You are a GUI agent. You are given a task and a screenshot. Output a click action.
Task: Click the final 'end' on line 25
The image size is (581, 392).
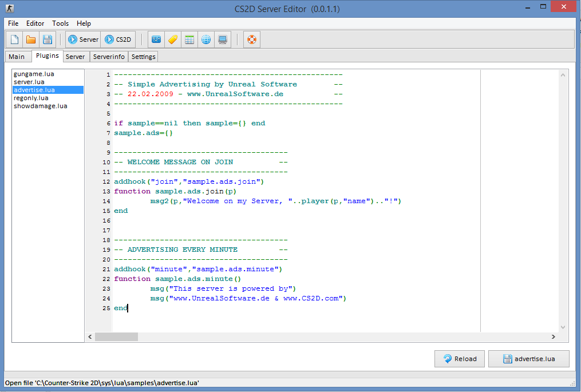pos(121,308)
